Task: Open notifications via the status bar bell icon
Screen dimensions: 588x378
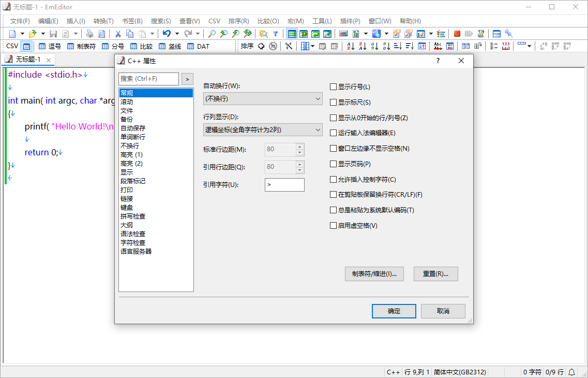Action: tap(571, 372)
